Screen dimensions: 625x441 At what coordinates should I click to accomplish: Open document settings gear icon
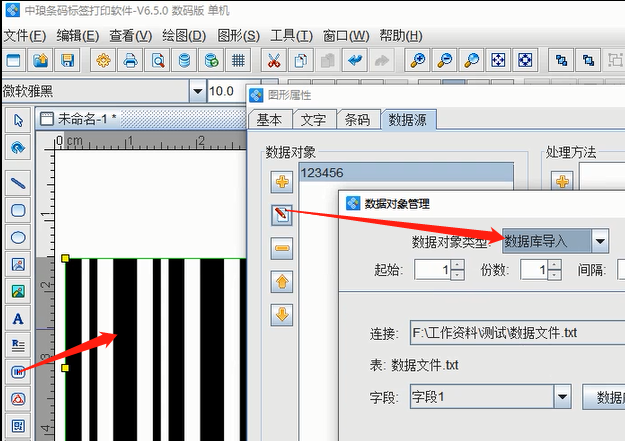(103, 61)
